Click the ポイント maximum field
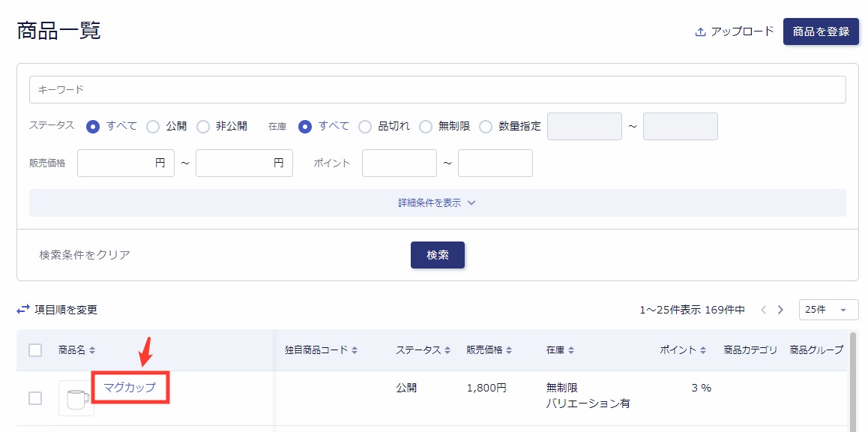 coord(495,163)
